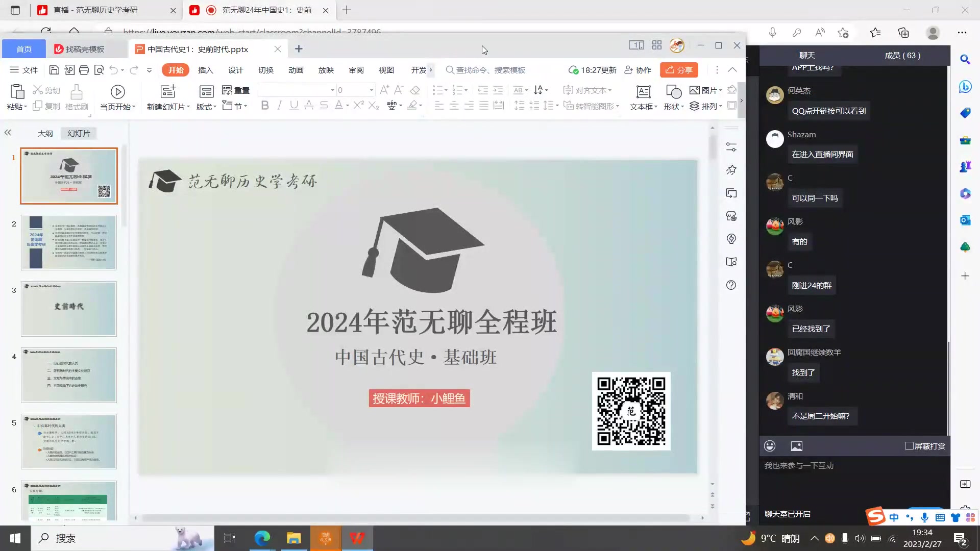Click the Superscript X² icon

click(x=358, y=105)
